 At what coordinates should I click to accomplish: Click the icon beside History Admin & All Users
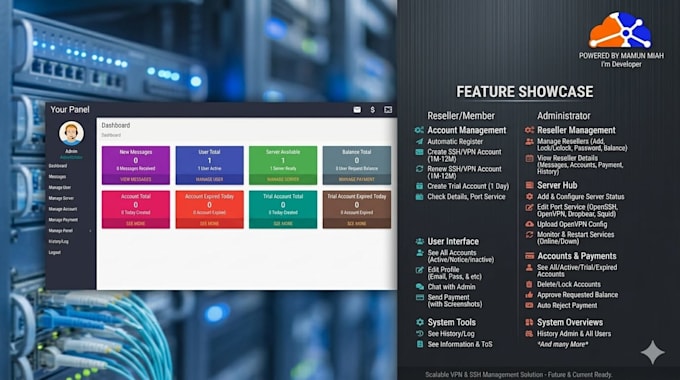529,334
